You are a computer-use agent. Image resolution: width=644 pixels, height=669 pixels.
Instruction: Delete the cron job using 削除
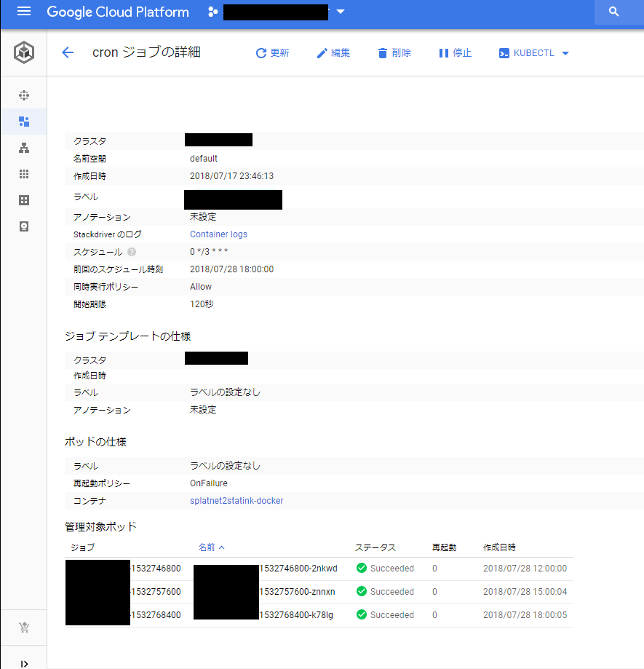[394, 52]
